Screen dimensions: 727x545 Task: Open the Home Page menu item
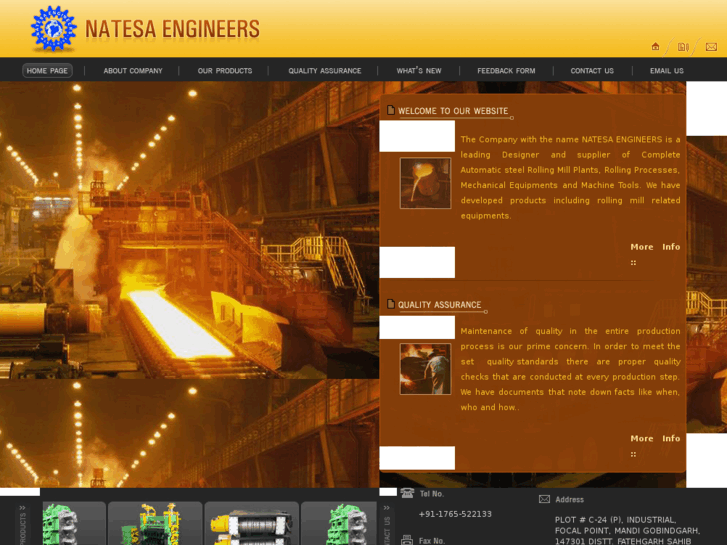47,71
